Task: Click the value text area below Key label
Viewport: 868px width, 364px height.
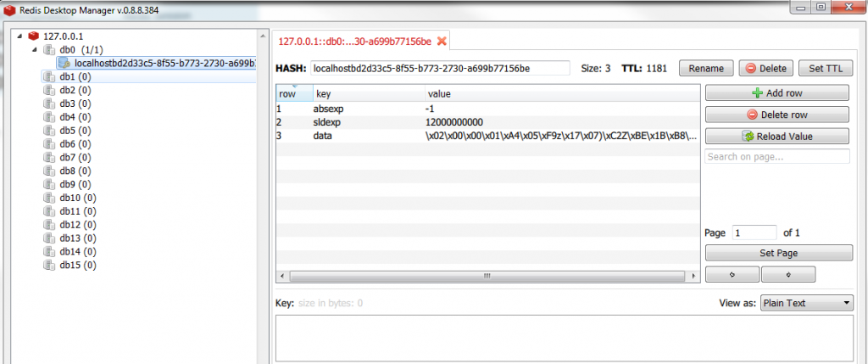Action: pos(564,339)
